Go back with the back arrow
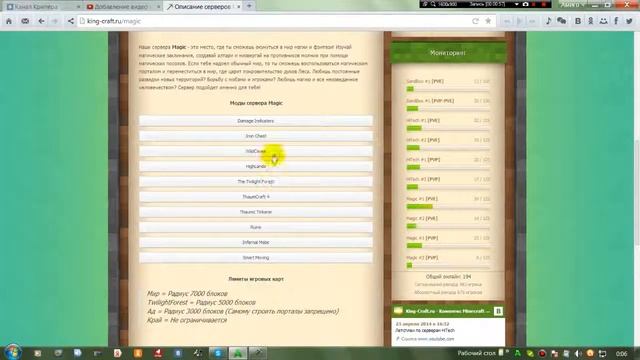640x360 pixels. coord(41,21)
